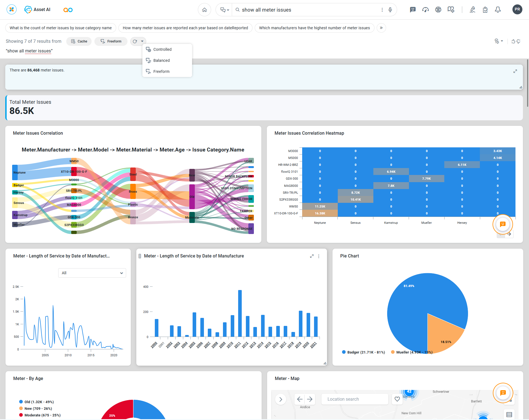The image size is (529, 420).
Task: Choose Controlled from the mode menu
Action: point(167,49)
